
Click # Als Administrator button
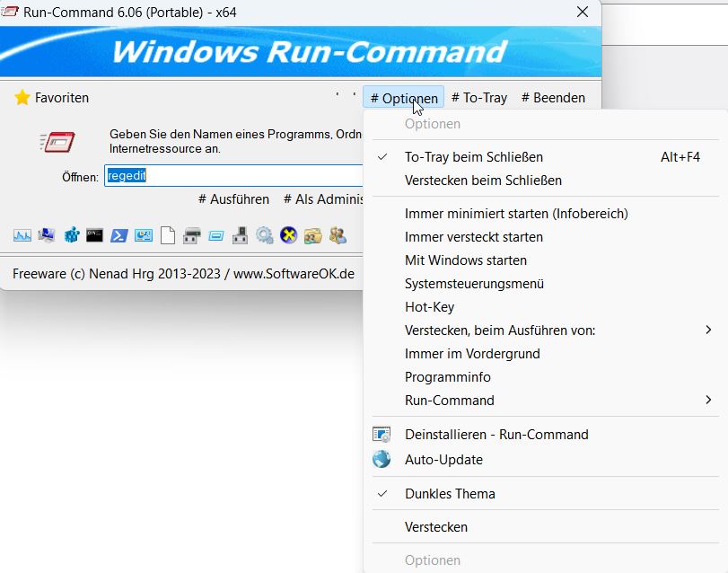point(324,199)
